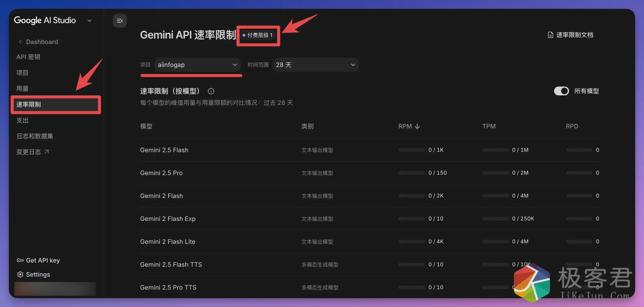Open Settings via the gear icon
The width and height of the screenshot is (644, 307).
(20, 274)
